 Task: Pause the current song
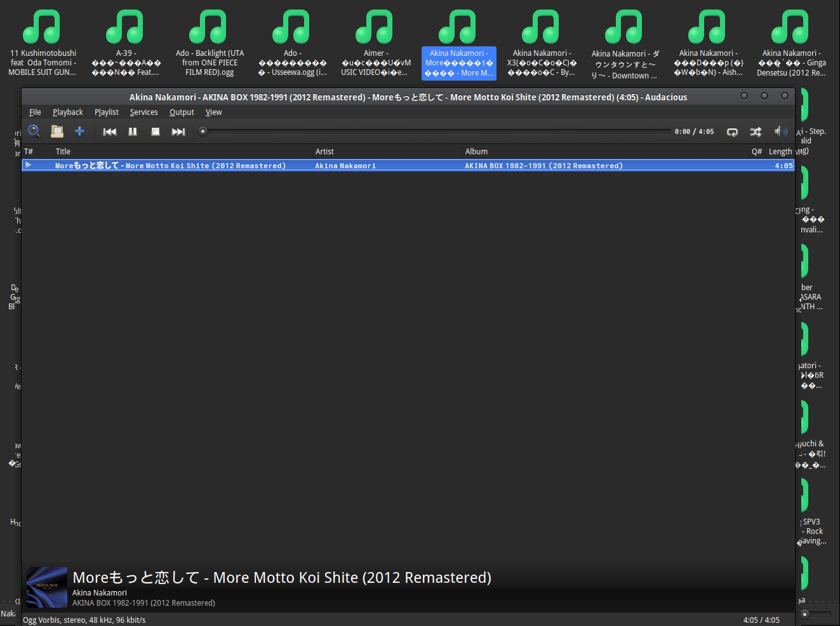(133, 131)
